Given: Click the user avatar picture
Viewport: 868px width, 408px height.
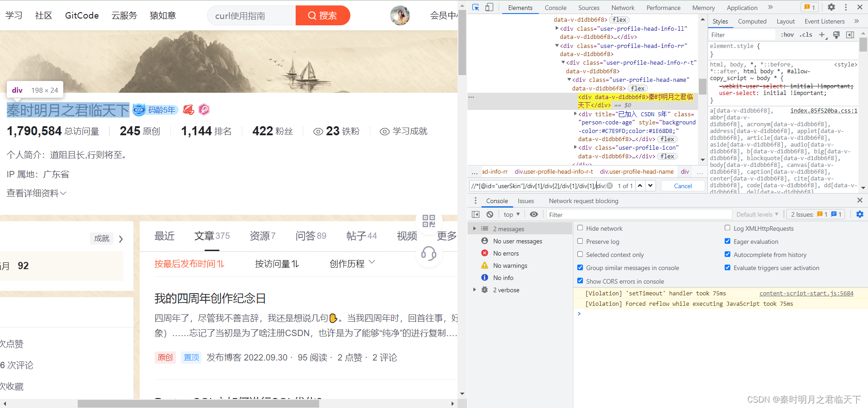Looking at the screenshot, I should pos(400,15).
